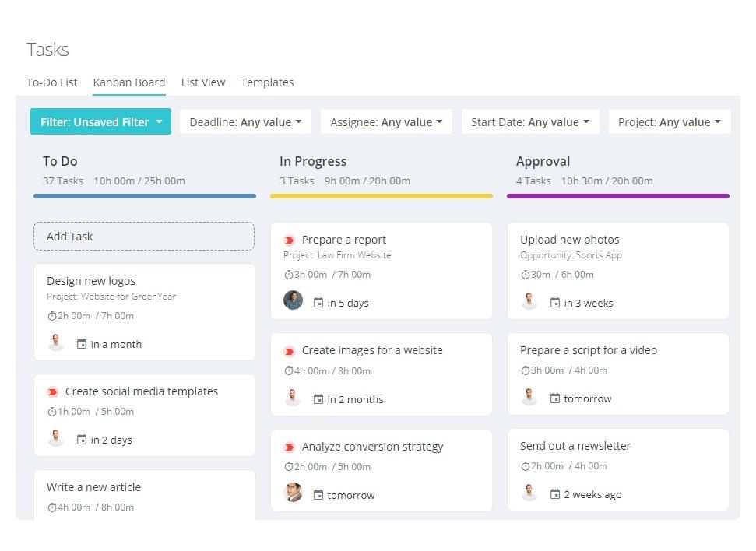The image size is (756, 551).
Task: Open the Project: Any value dropdown
Action: pyautogui.click(x=670, y=122)
